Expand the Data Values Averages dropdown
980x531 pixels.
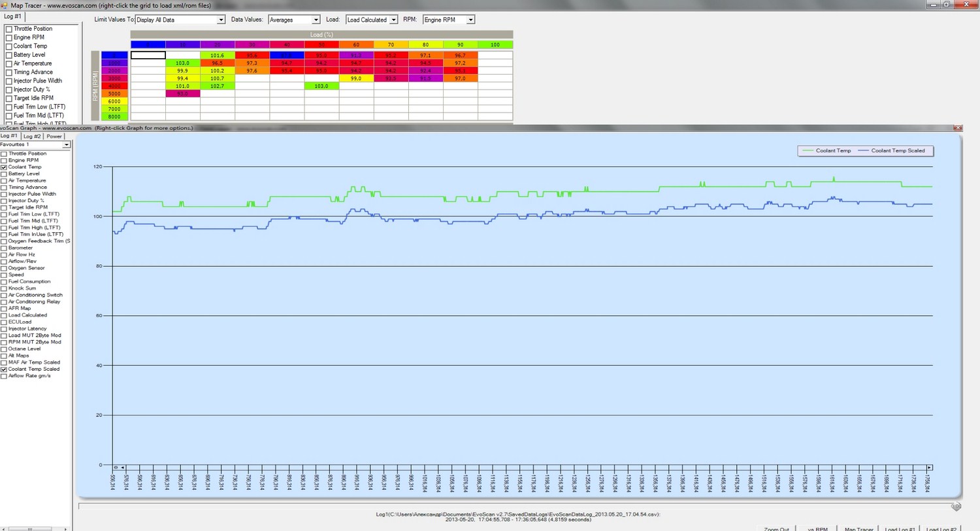(316, 20)
